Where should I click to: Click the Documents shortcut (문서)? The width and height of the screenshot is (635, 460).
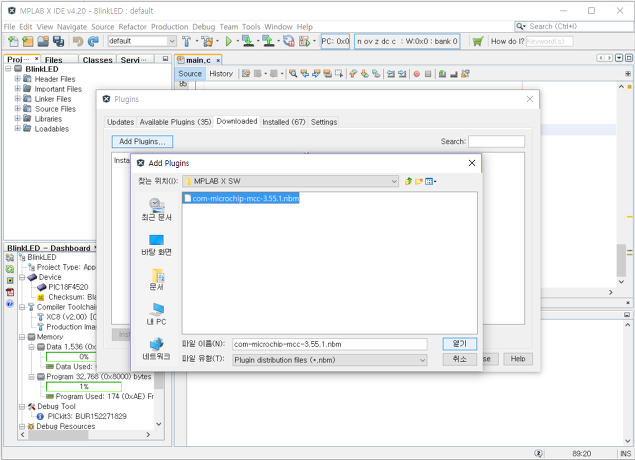pyautogui.click(x=156, y=280)
